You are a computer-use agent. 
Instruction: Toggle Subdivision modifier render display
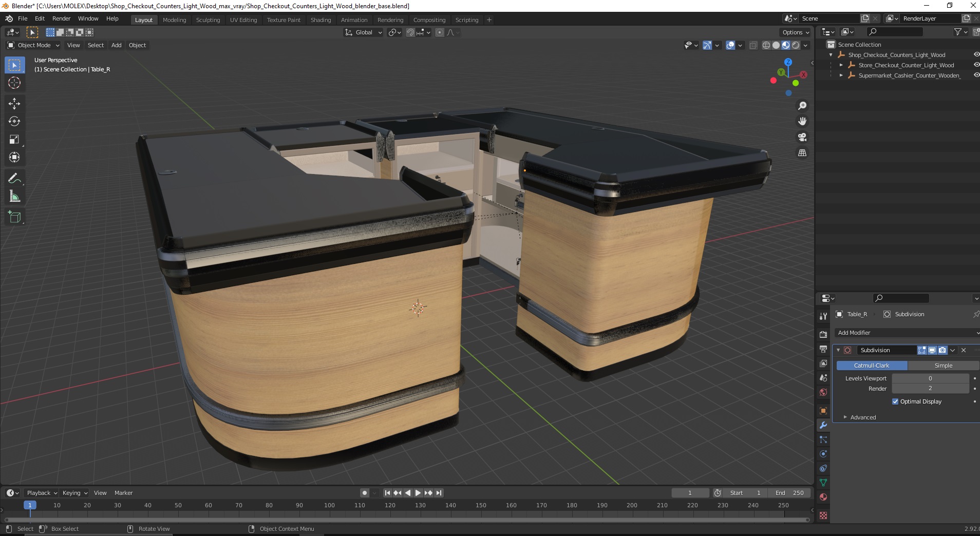[x=942, y=350]
